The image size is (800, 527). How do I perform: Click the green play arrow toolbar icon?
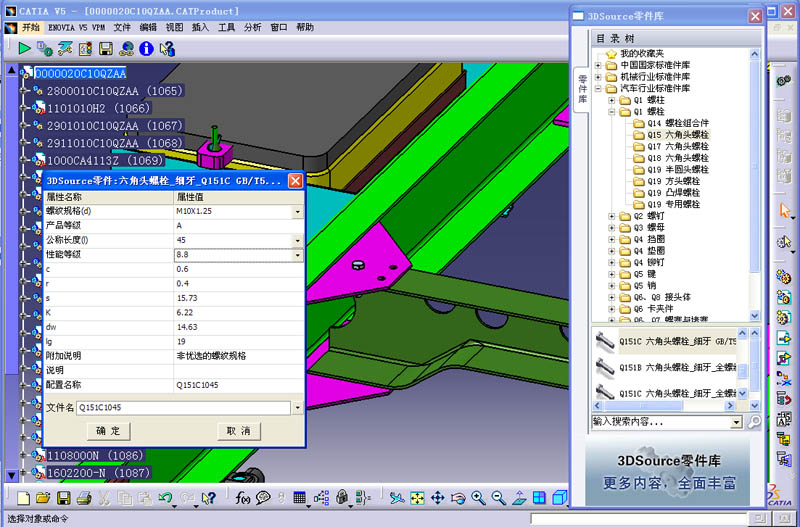(24, 47)
